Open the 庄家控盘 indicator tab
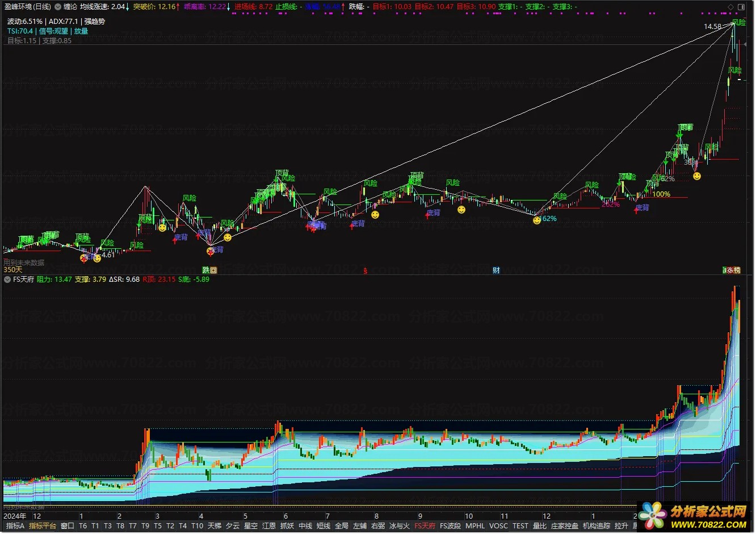Image resolution: width=756 pixels, height=534 pixels. [x=564, y=526]
